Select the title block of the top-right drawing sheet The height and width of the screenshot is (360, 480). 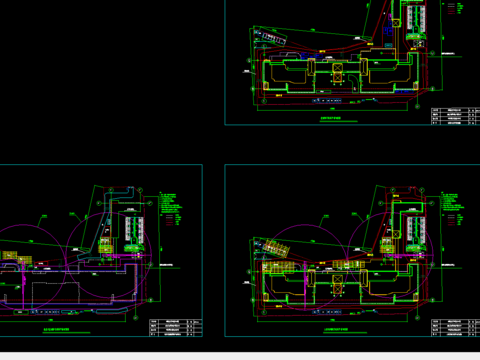(456, 116)
